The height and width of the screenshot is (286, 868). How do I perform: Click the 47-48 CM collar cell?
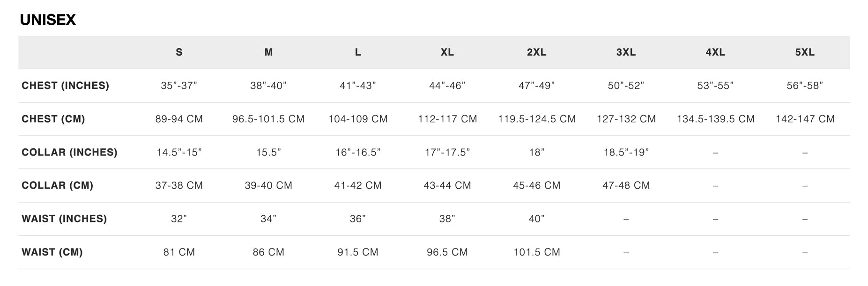pyautogui.click(x=626, y=185)
